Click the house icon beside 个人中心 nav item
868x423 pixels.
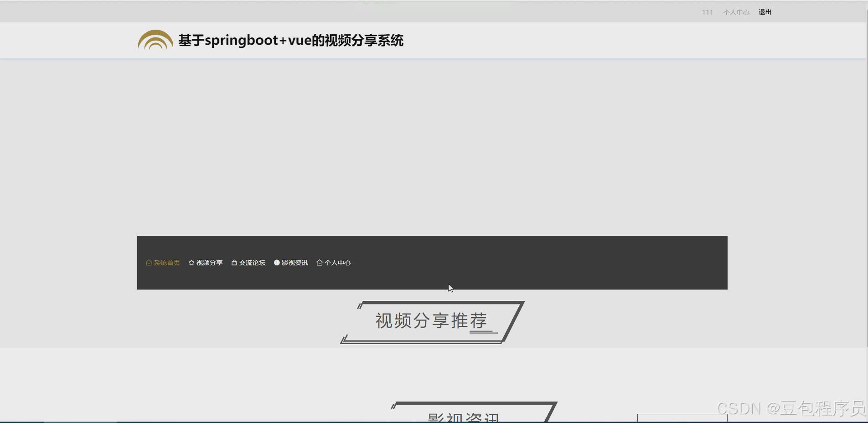319,263
